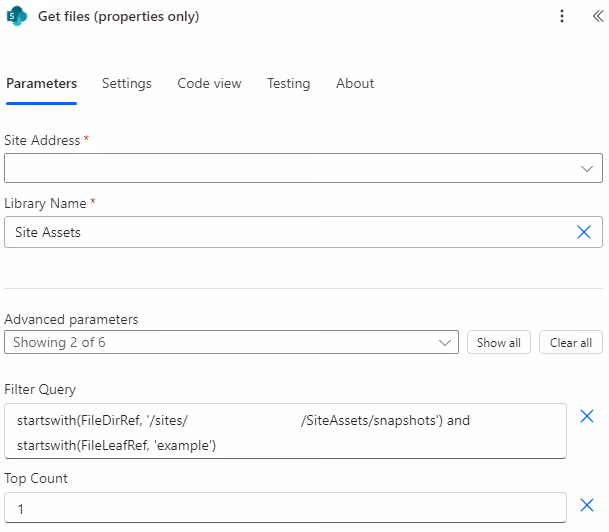Screen dimensions: 609x532
Task: Select the Parameters tab
Action: tap(42, 83)
